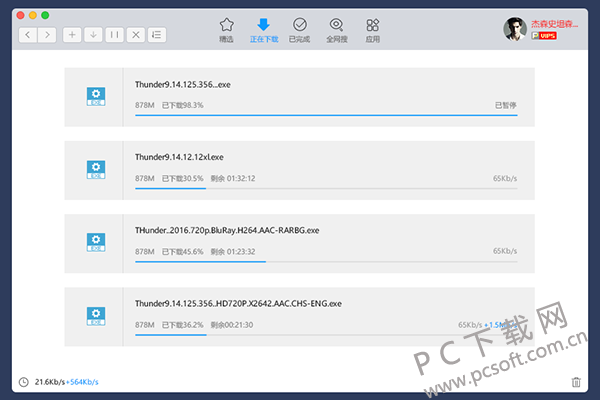This screenshot has width=600, height=400.
Task: Open the trash bin icon
Action: (x=576, y=382)
